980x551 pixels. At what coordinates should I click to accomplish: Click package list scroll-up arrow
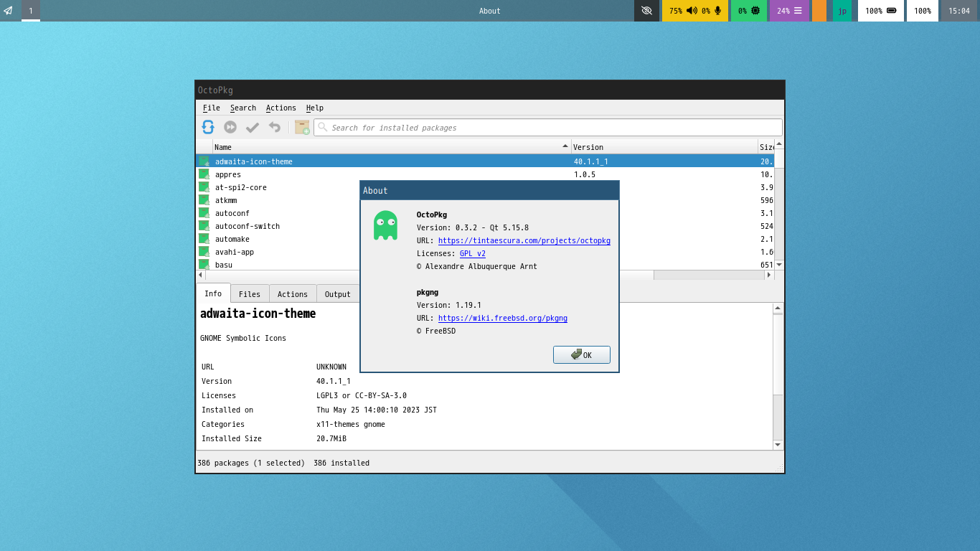click(x=779, y=144)
